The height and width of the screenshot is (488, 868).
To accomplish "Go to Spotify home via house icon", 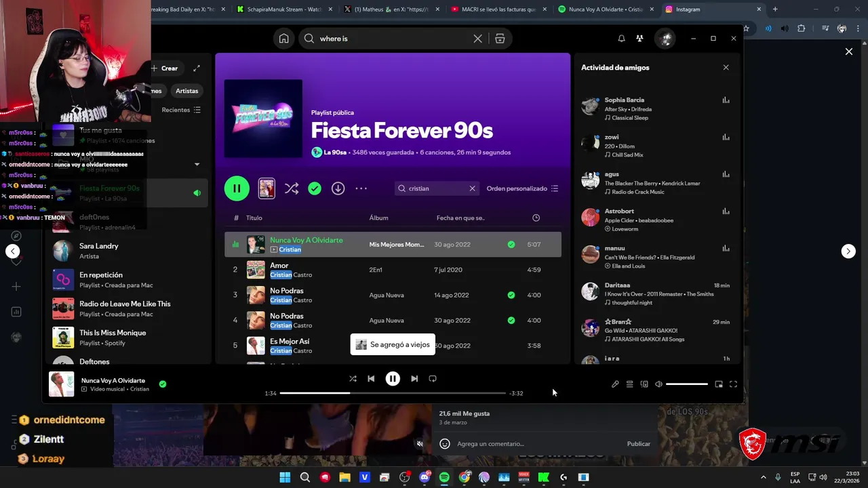I will [x=283, y=39].
